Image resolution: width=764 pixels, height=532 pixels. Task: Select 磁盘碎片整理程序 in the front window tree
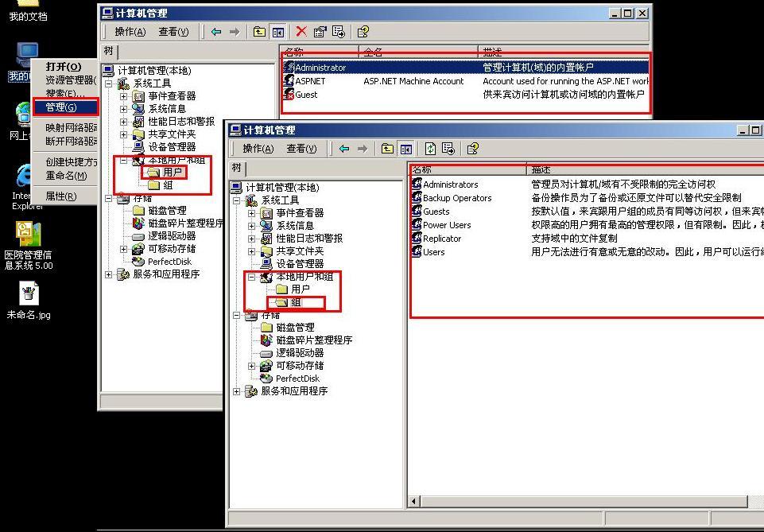307,340
